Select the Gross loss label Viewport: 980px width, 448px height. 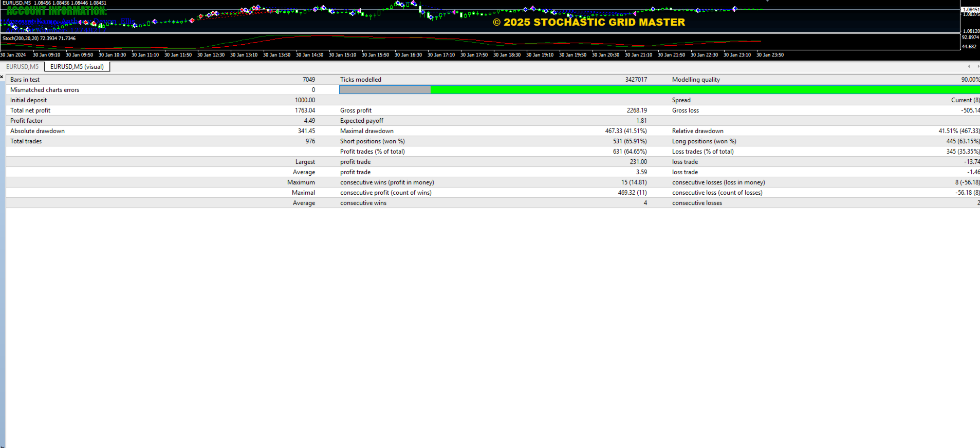click(686, 110)
